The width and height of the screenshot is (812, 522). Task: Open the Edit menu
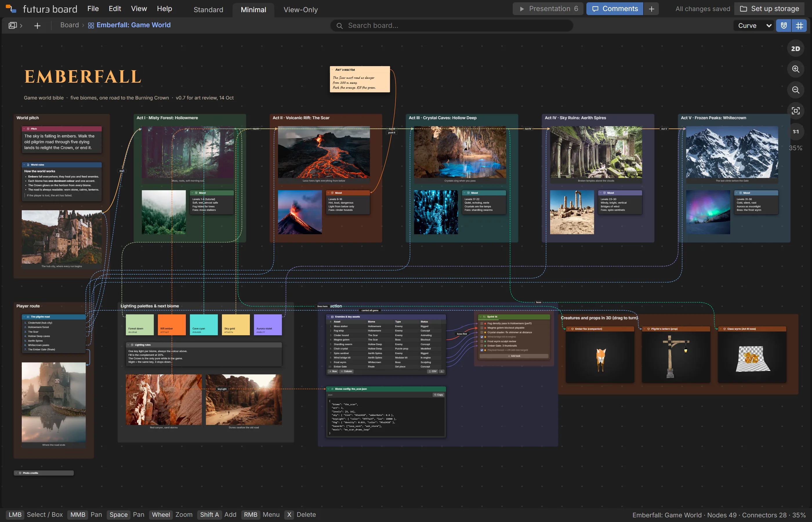tap(115, 9)
